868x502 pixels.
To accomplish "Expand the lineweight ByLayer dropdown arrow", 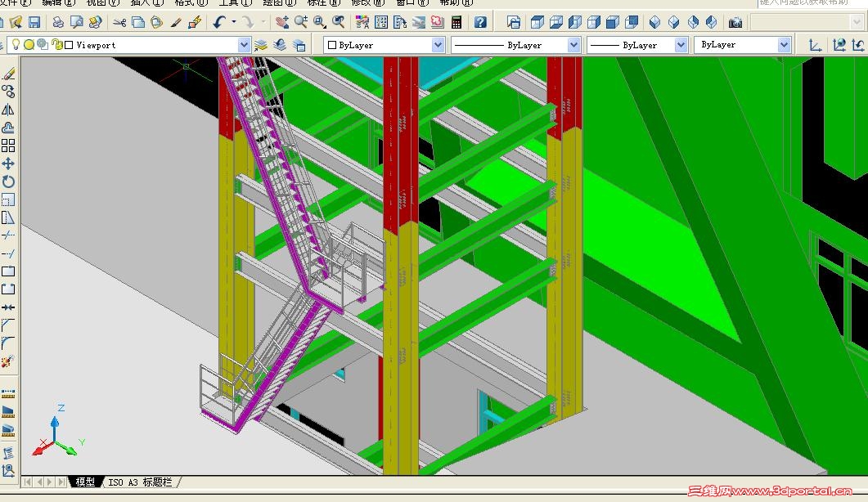I will tap(681, 45).
